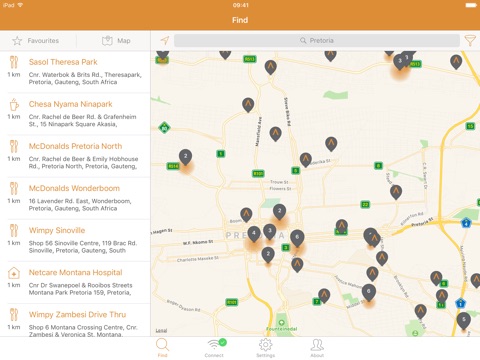
Task: Open the Settings gear tab
Action: point(266,348)
